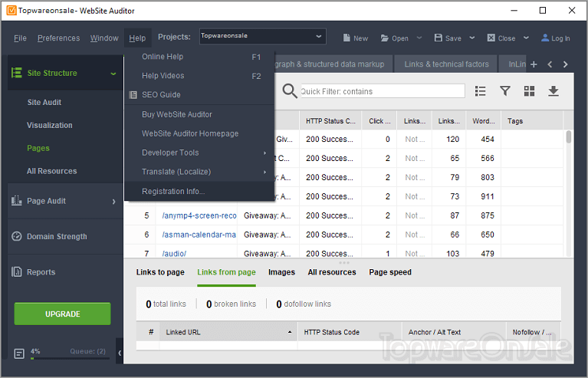Image resolution: width=588 pixels, height=378 pixels.
Task: Open the task queue icon at bottom left
Action: 19,353
